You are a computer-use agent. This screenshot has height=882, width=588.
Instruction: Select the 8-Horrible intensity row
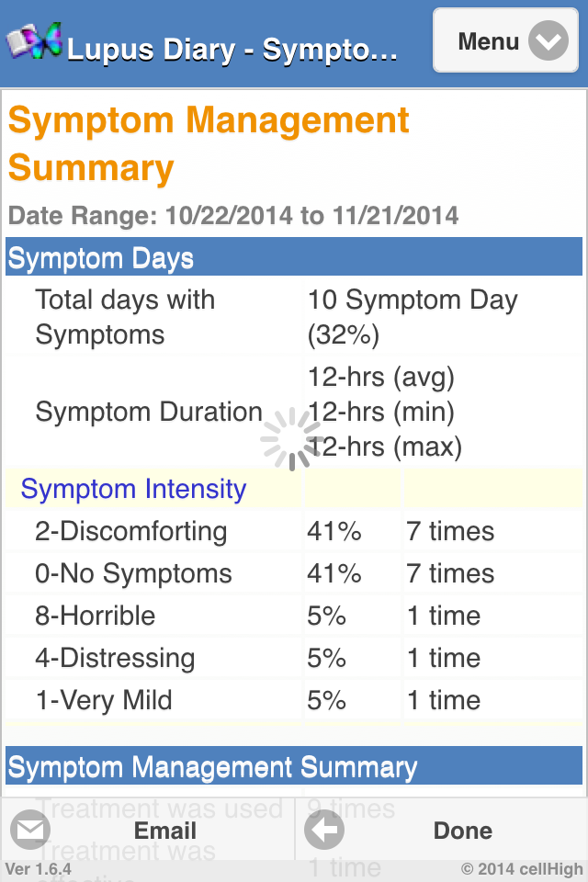click(96, 616)
